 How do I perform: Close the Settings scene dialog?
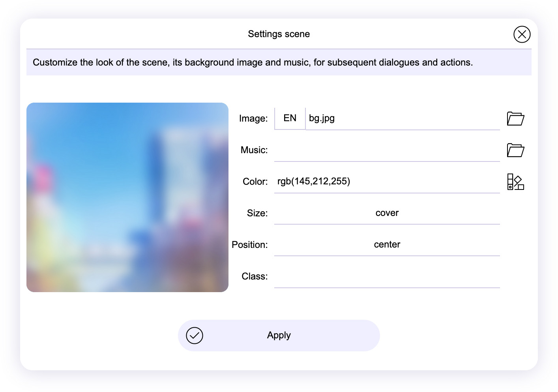(x=522, y=34)
